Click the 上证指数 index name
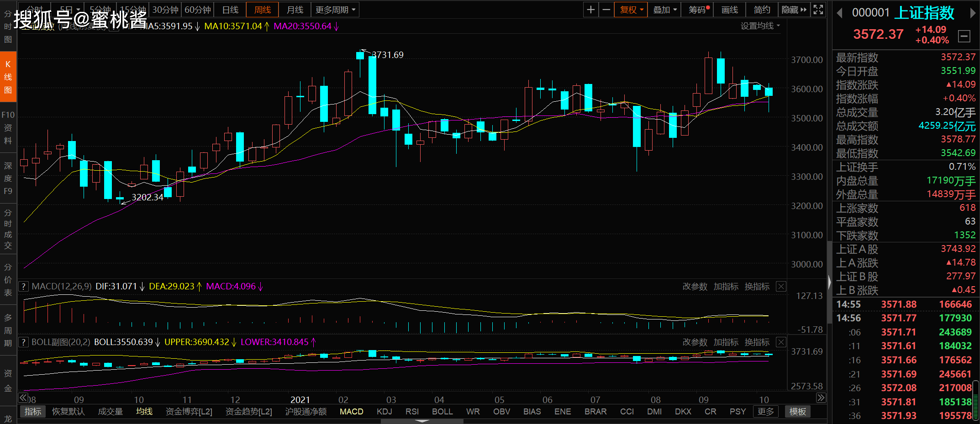980x424 pixels. coord(924,13)
